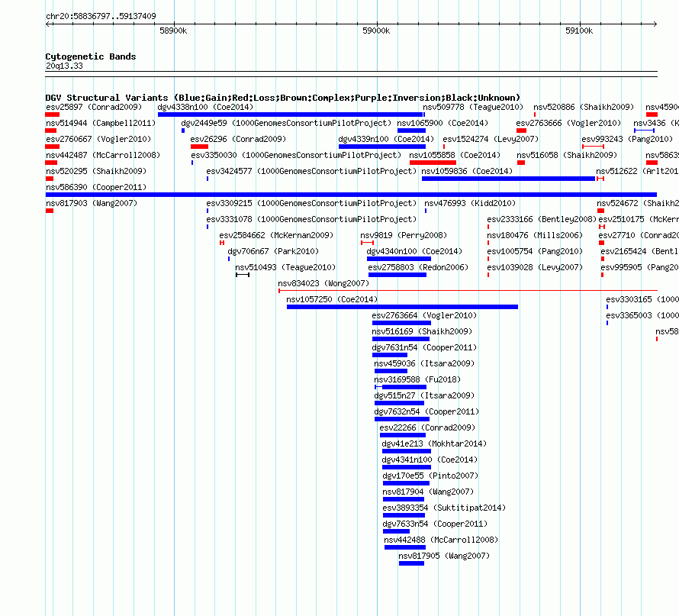Click the nsv516169 (Shaikh2009) label
Viewport: 679px width, 616px height.
[x=422, y=331]
